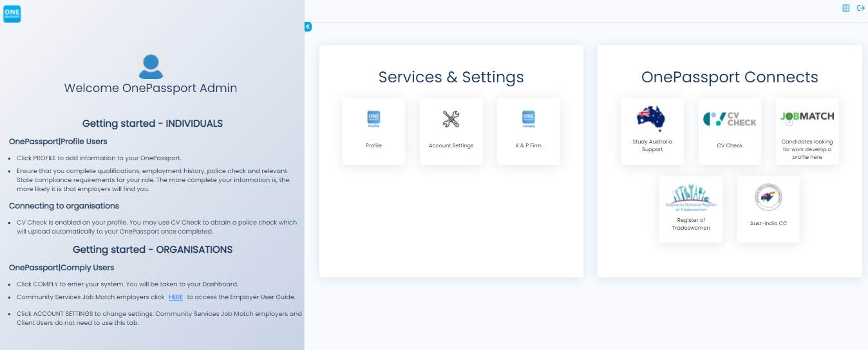Click the 'Services & Settings' heading
868x350 pixels.
451,77
